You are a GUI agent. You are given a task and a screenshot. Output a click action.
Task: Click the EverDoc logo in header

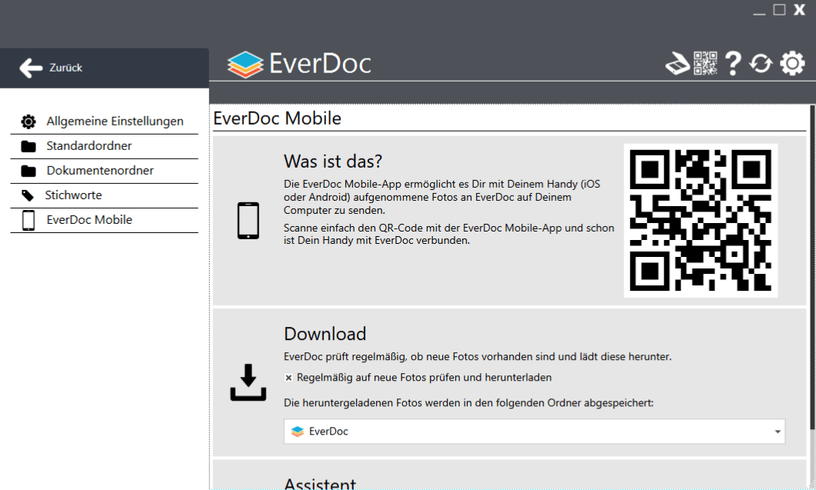299,64
